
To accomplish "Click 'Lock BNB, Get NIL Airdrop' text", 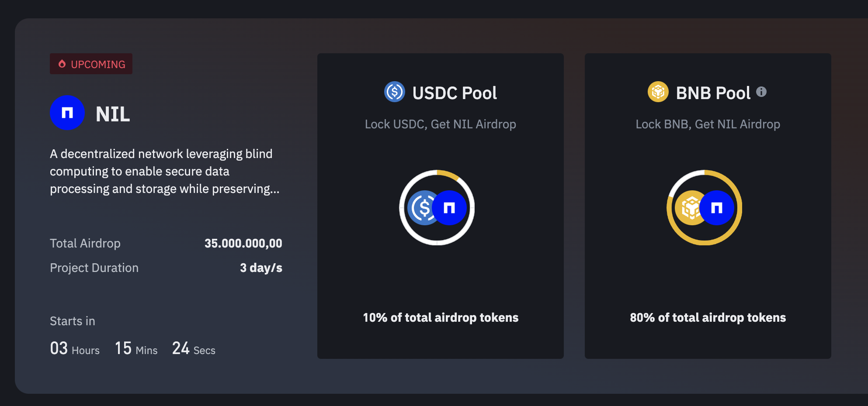I will 708,124.
